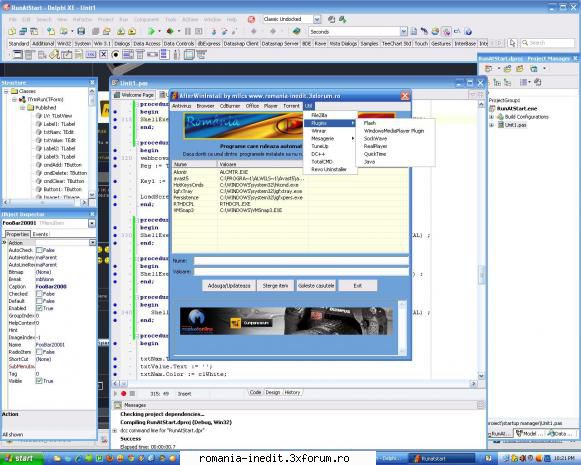581x465 pixels.
Task: Select the TRadioButton component in Standard palette
Action: (x=115, y=55)
